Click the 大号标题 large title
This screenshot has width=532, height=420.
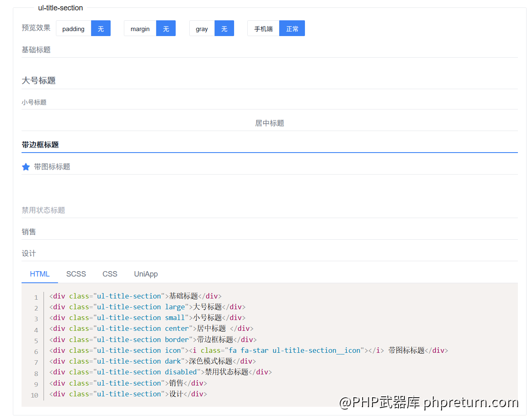(x=39, y=80)
